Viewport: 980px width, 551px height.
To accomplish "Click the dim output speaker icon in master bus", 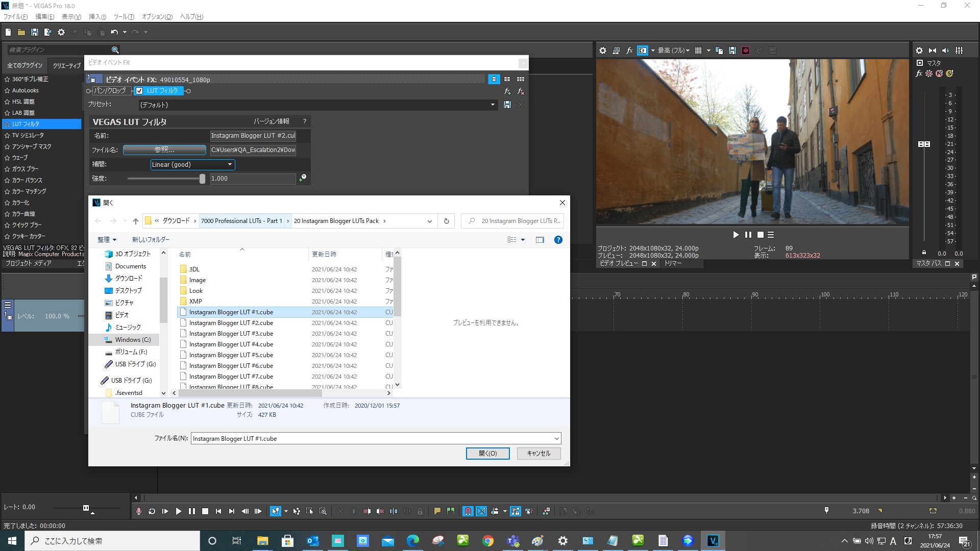I will pos(946,51).
